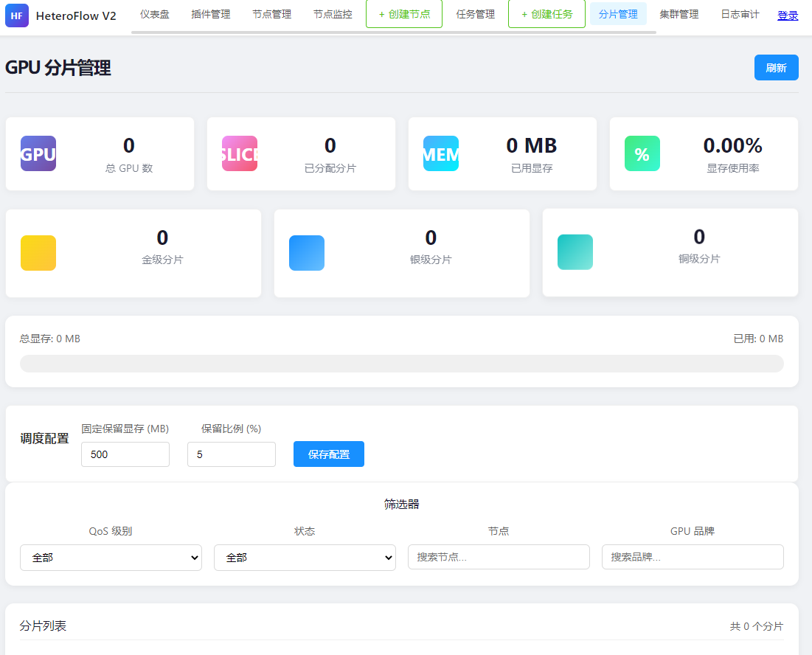The height and width of the screenshot is (655, 812).
Task: Focus the 固定保留显存 (MB) input
Action: pyautogui.click(x=125, y=454)
